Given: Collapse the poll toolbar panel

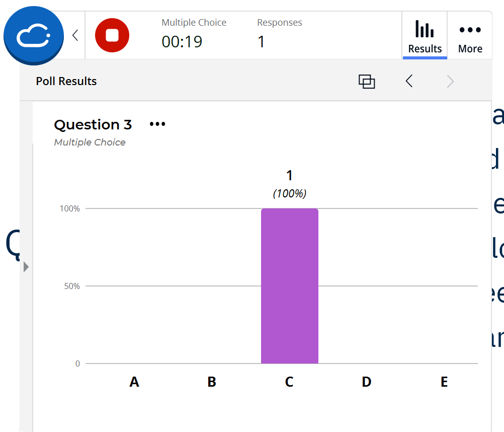Looking at the screenshot, I should click(74, 35).
